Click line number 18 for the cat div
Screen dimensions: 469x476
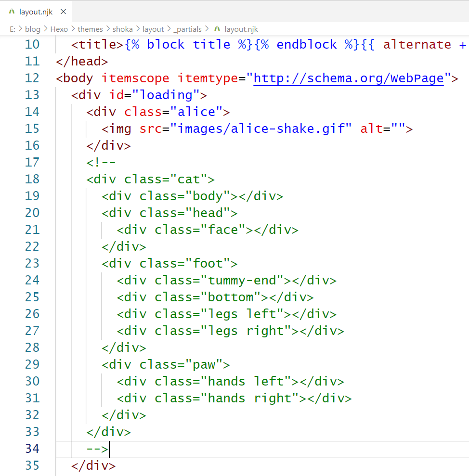click(x=32, y=179)
